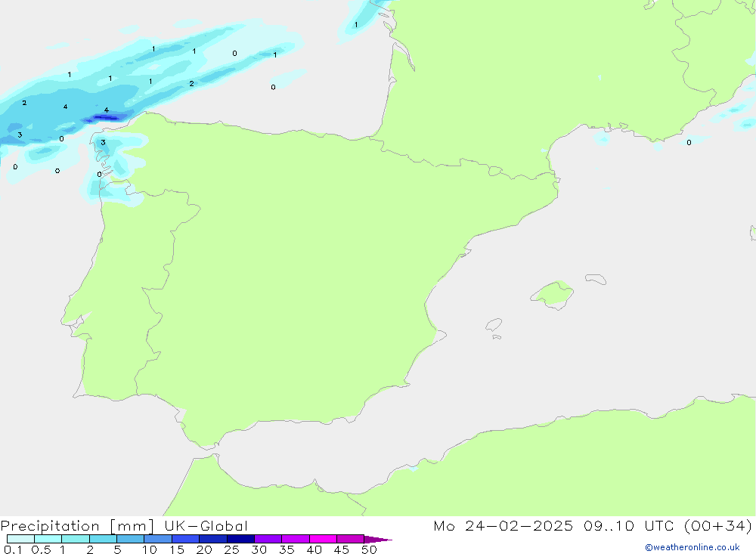The image size is (756, 554).
Task: Click the above-50 mm arrow tip of legend
Action: 377,540
